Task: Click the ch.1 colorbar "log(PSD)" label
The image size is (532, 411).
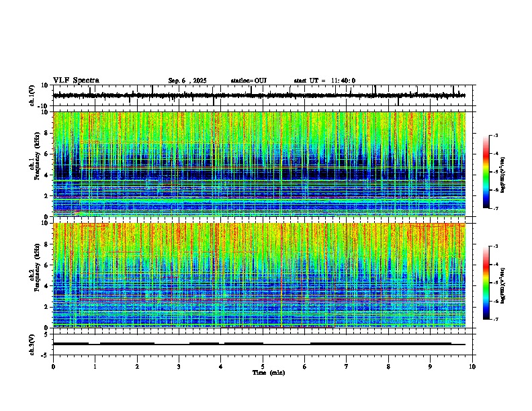Action: pos(503,175)
